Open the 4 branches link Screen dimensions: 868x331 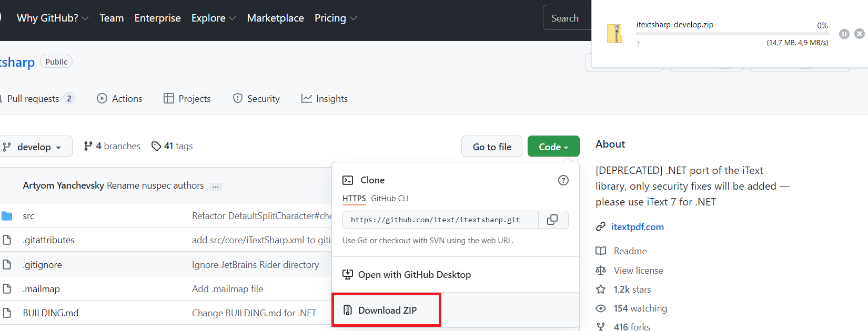112,146
